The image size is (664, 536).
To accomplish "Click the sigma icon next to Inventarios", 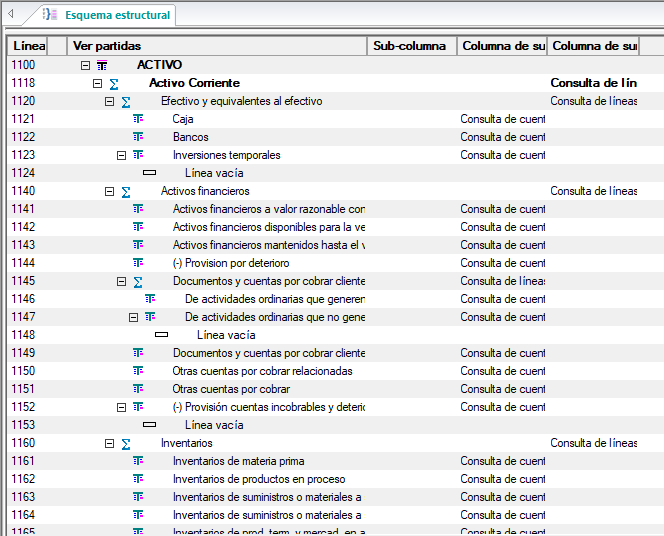I will 126,443.
